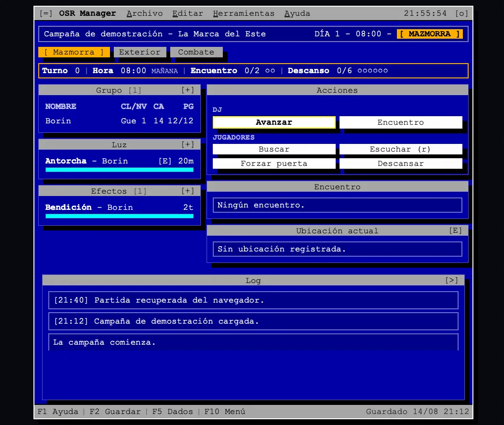Click the [o] icon beside the clock

pos(461,13)
